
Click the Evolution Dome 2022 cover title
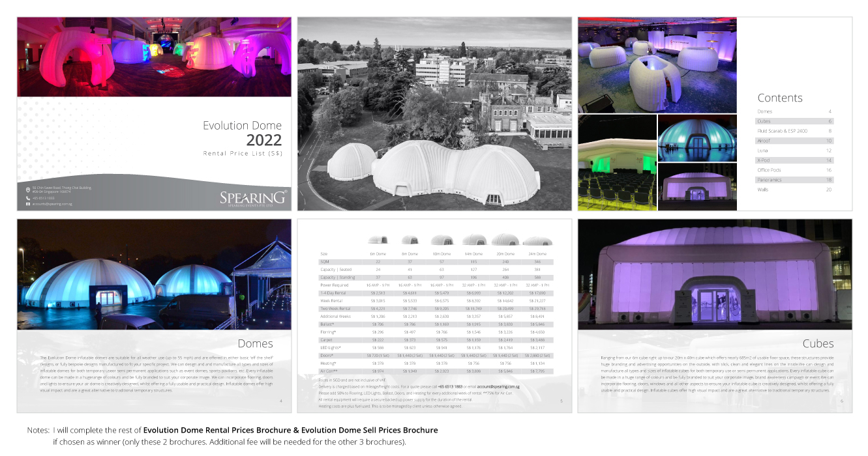[242, 132]
